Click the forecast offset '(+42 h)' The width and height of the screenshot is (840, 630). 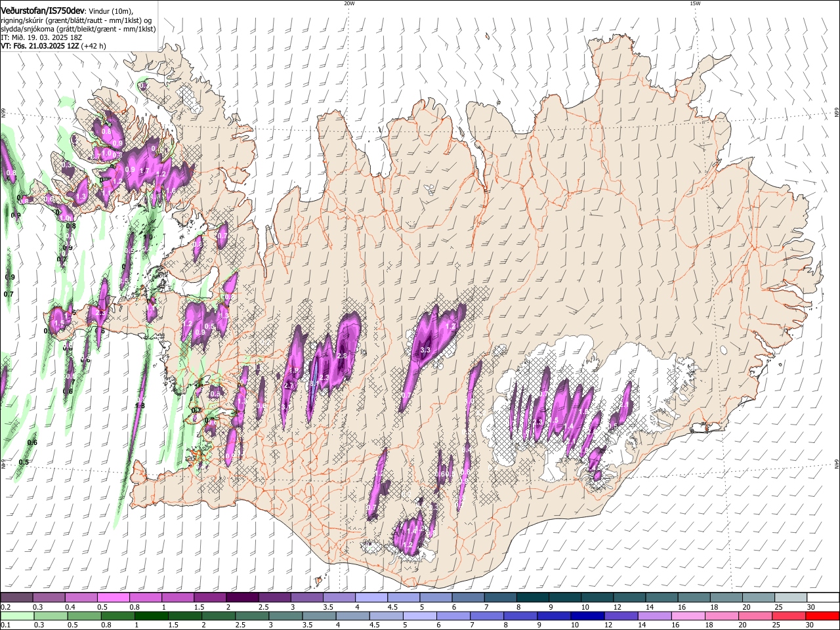tap(94, 46)
